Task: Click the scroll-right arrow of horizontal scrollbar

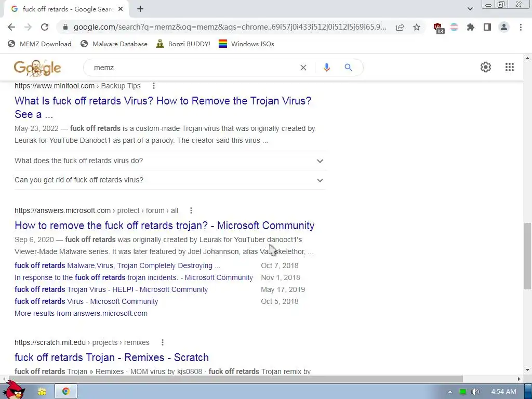Action: [519, 379]
